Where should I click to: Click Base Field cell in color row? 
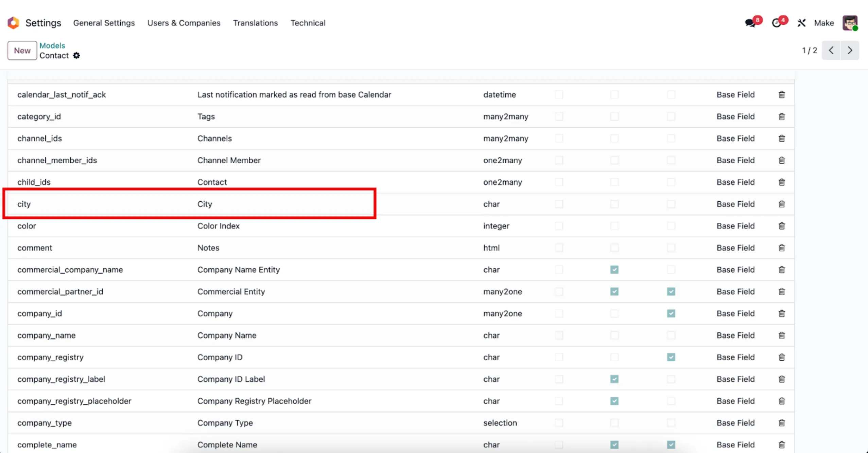pos(735,226)
